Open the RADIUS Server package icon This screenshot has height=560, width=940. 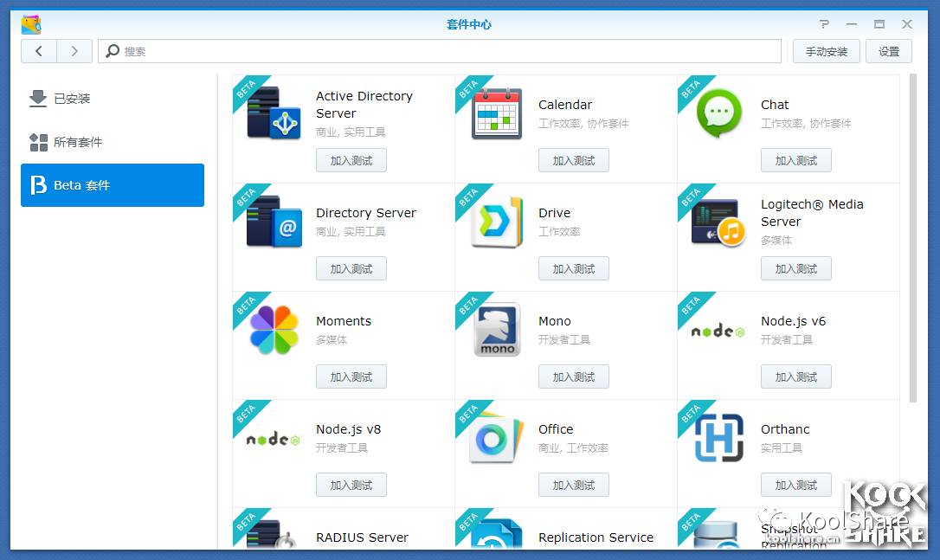pyautogui.click(x=272, y=534)
